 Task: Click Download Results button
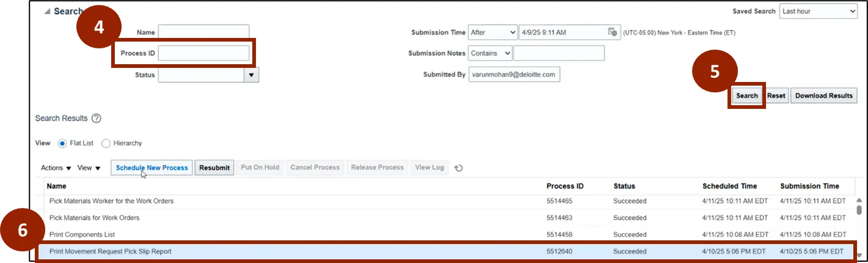pos(824,96)
